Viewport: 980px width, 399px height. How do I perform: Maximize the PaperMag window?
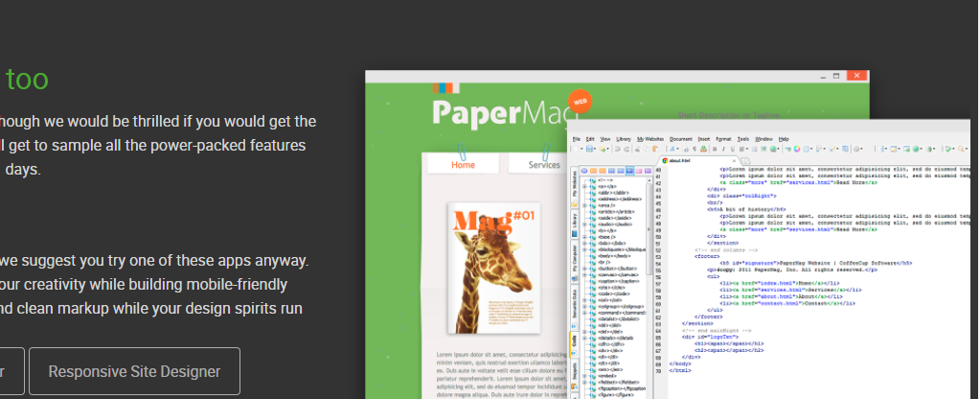pyautogui.click(x=836, y=76)
